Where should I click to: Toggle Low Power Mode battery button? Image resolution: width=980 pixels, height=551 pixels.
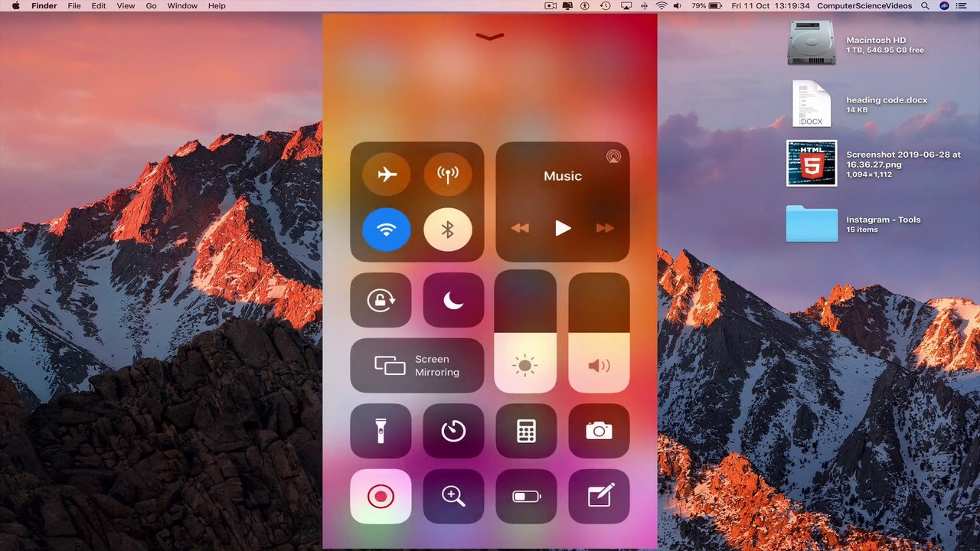(526, 497)
